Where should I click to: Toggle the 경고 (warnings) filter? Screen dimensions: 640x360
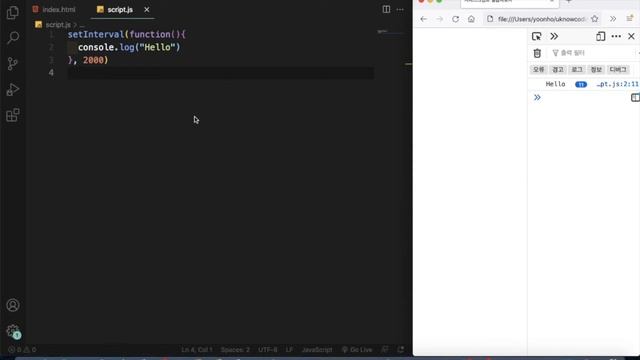point(558,70)
